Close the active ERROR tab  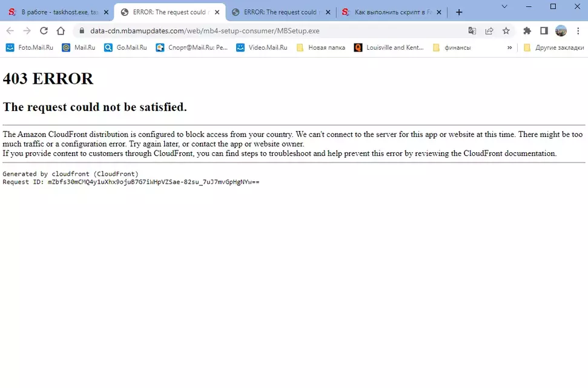(217, 12)
